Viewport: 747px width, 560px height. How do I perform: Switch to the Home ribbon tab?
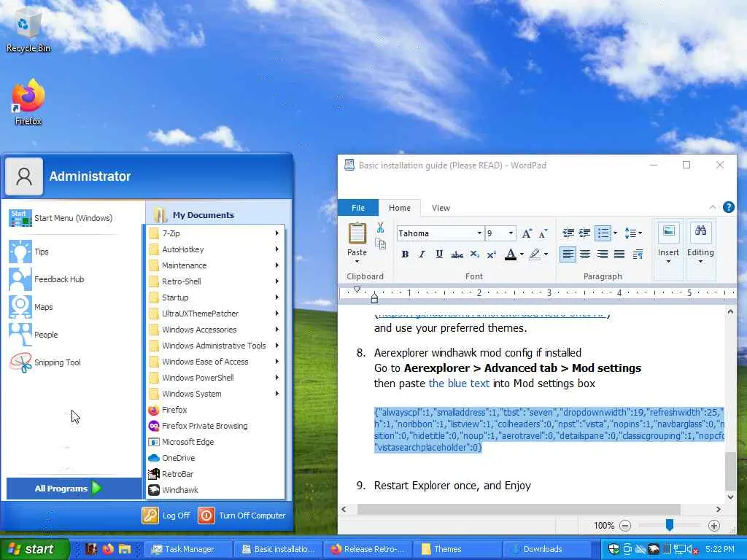click(x=399, y=208)
